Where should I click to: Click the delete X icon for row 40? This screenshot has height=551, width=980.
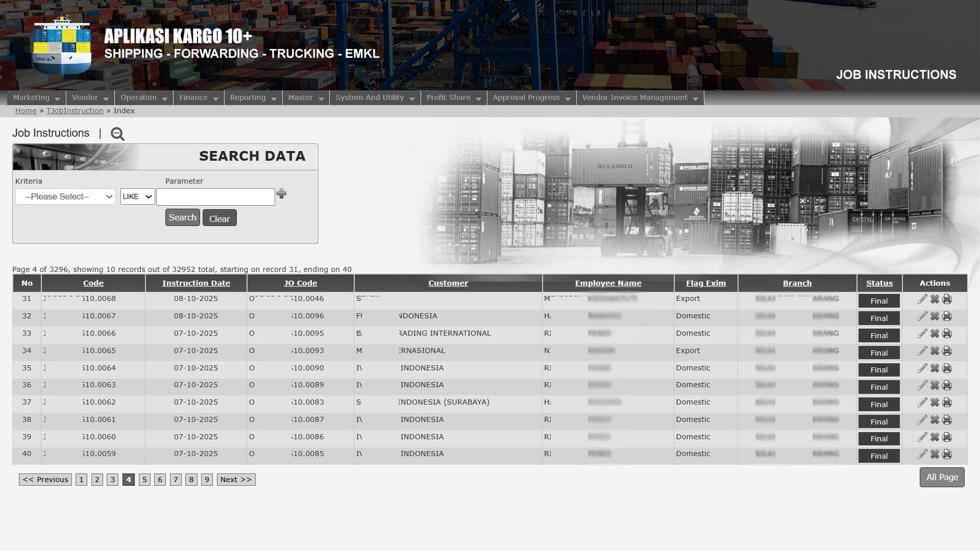(935, 454)
